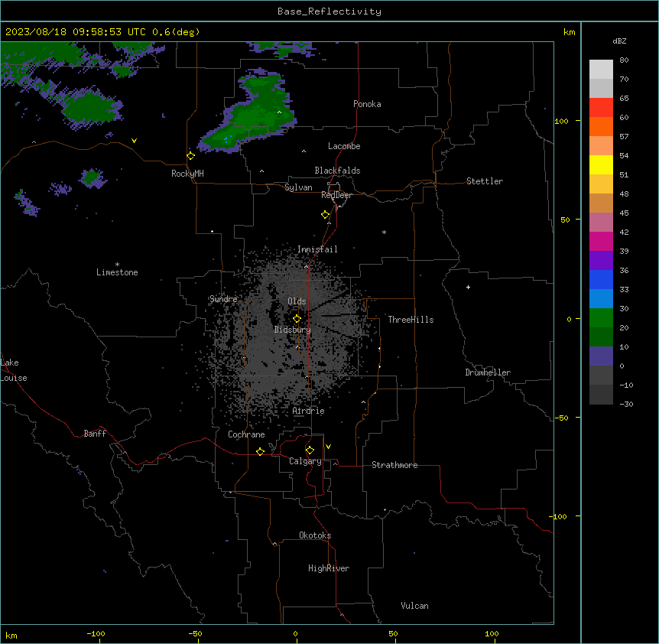Click the Limestone label

pos(117,272)
